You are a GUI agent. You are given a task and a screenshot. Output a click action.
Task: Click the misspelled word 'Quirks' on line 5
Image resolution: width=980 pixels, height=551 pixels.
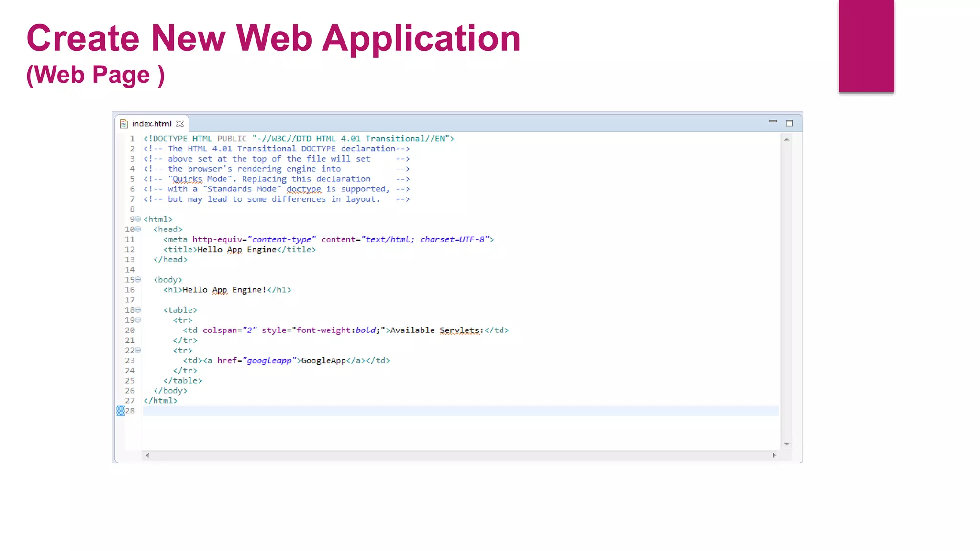pyautogui.click(x=188, y=179)
